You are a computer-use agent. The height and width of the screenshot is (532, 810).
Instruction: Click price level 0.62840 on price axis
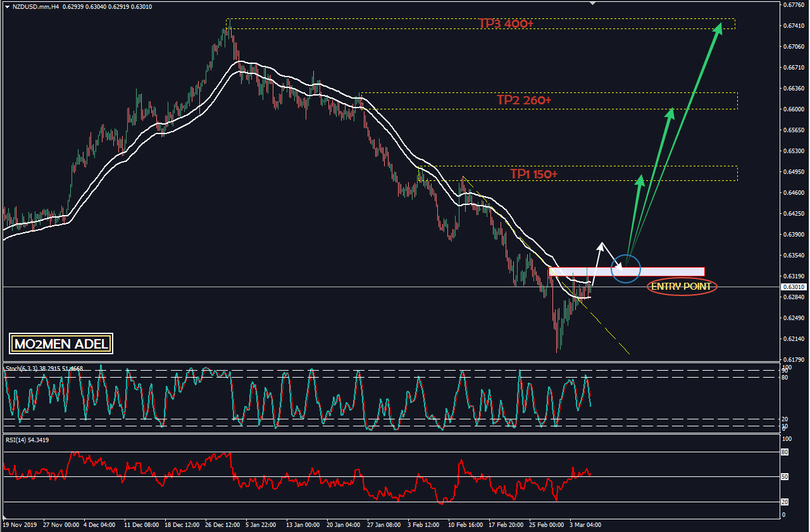pyautogui.click(x=794, y=297)
